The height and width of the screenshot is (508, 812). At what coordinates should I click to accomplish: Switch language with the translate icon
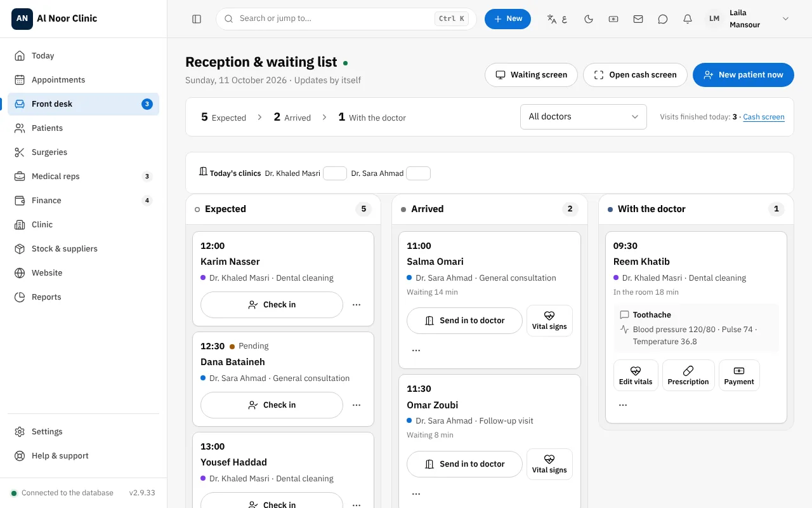click(x=557, y=19)
